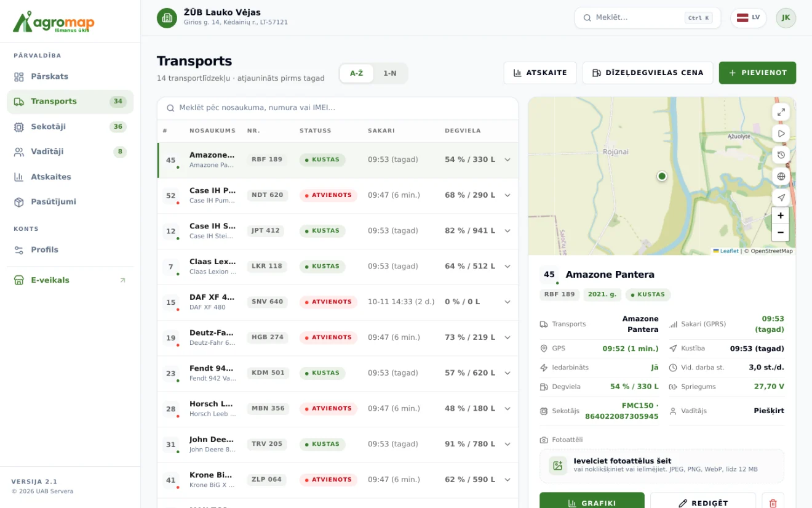Viewport: 812px width, 508px height.
Task: Click the Atskaite button
Action: (540, 73)
